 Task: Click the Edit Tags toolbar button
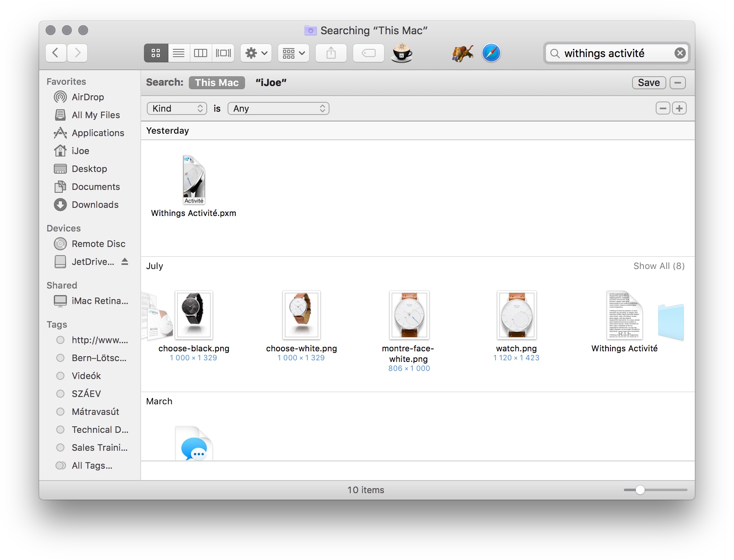click(x=369, y=53)
